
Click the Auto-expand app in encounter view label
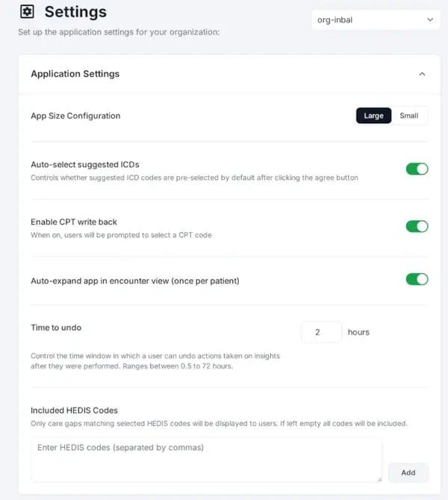134,281
